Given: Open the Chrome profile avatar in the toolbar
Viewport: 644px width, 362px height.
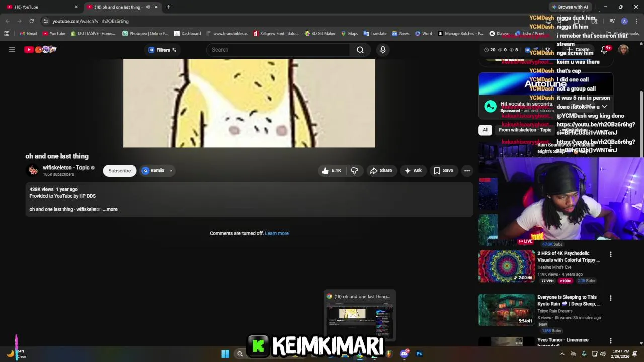Looking at the screenshot, I should [624, 21].
